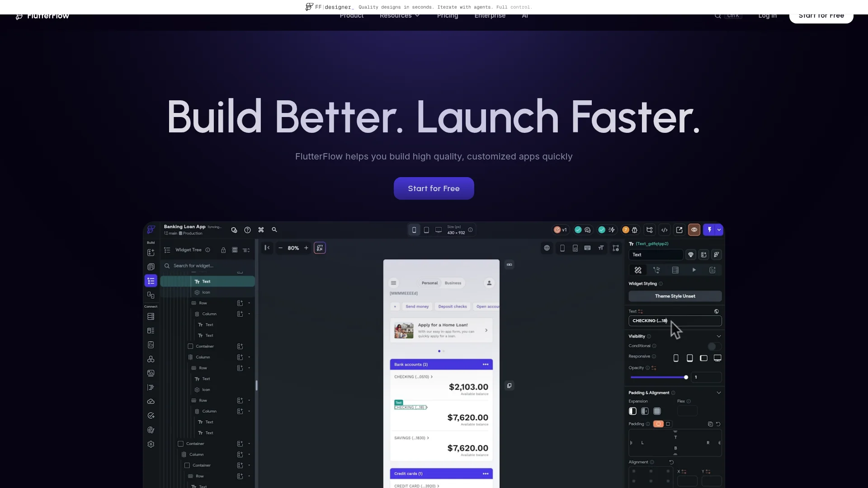The image size is (868, 488).
Task: Click the copy padding icon
Action: [710, 424]
